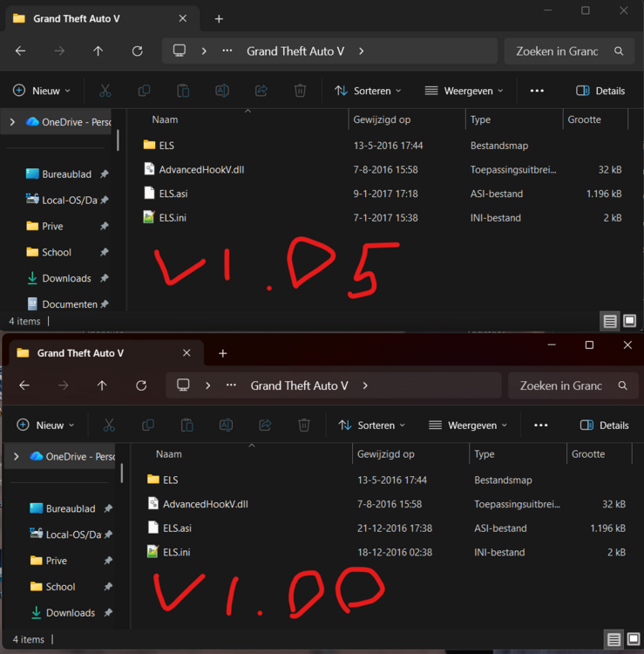Select ELS folder in bottom window

[x=386, y=480]
